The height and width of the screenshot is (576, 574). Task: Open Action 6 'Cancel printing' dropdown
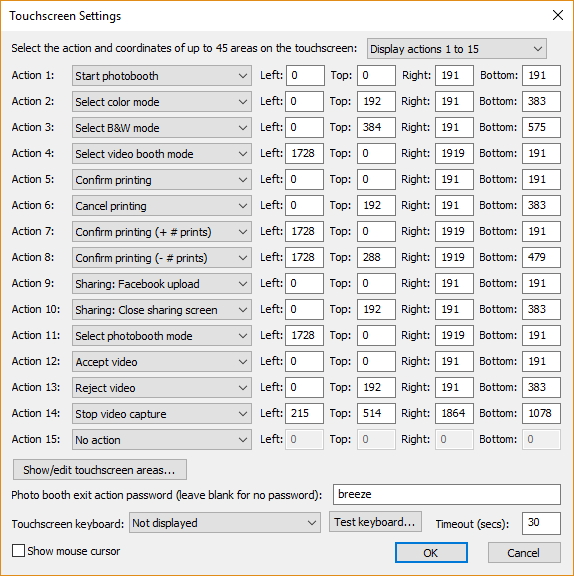[x=162, y=206]
